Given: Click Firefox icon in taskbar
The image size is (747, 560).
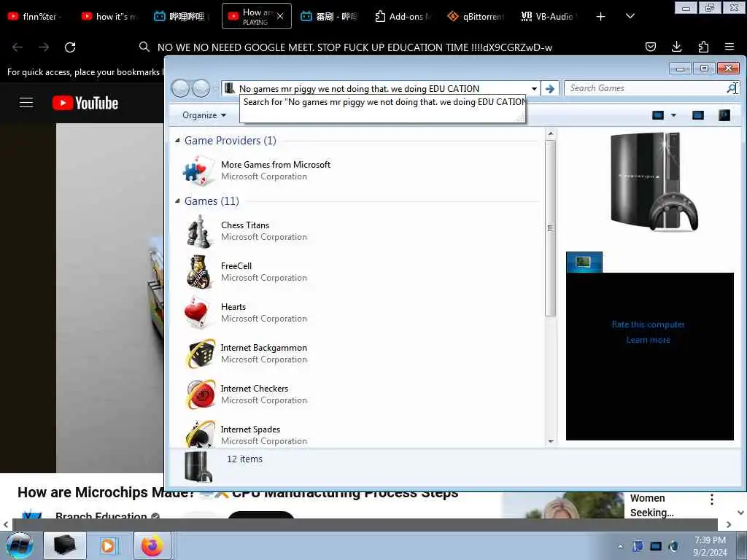Looking at the screenshot, I should tap(152, 545).
